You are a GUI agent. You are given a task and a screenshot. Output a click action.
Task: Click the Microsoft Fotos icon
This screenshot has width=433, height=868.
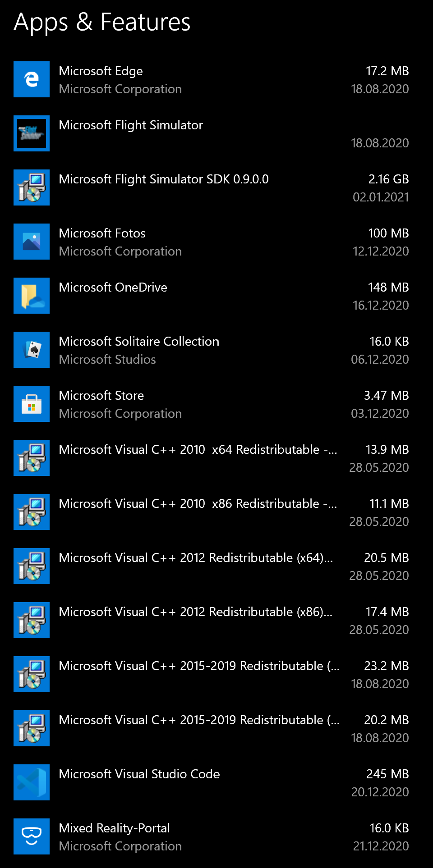coord(32,242)
